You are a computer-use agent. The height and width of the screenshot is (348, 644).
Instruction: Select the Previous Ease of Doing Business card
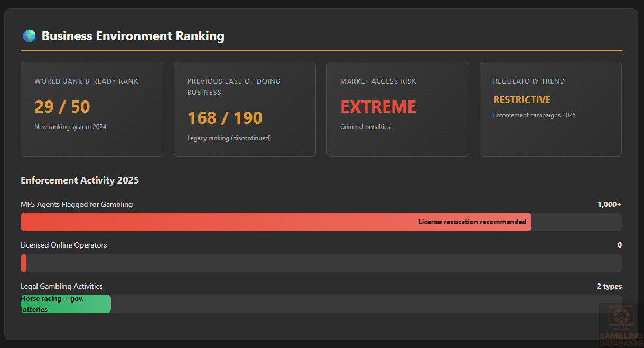pyautogui.click(x=245, y=109)
